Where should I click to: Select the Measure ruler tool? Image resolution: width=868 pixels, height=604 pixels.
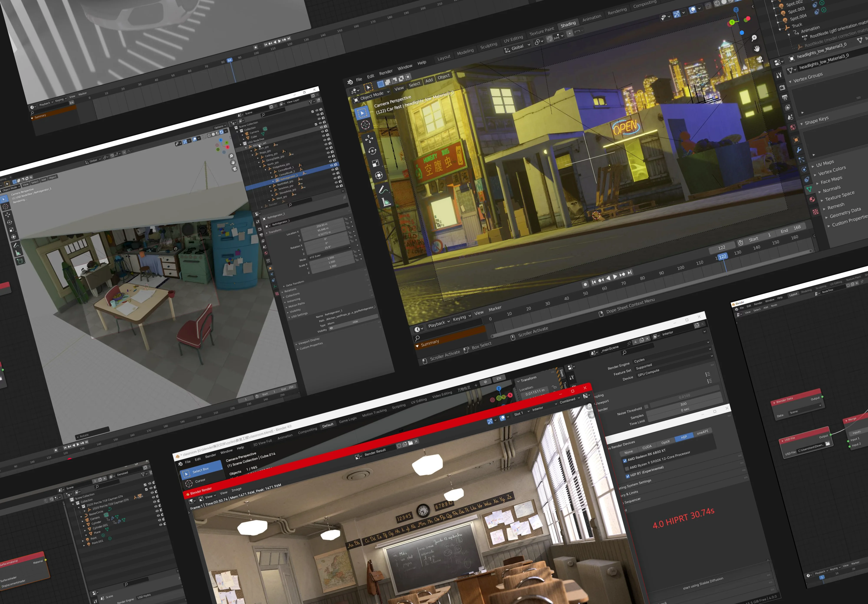(386, 202)
